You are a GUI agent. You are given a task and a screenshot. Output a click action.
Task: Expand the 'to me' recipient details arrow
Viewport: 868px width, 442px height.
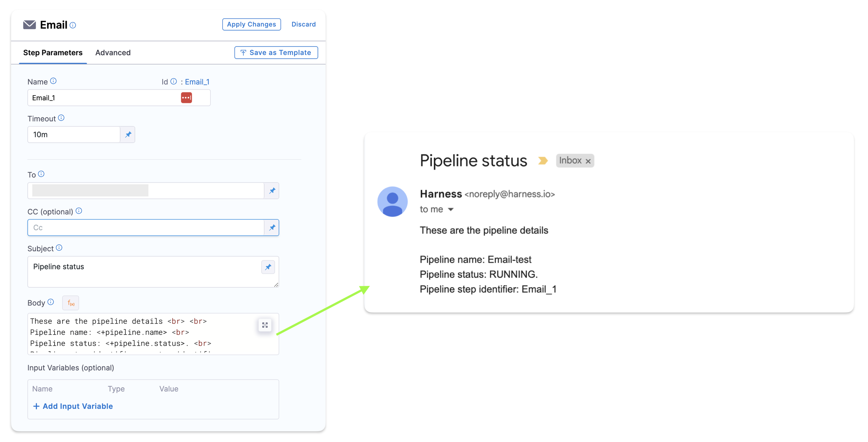coord(451,210)
